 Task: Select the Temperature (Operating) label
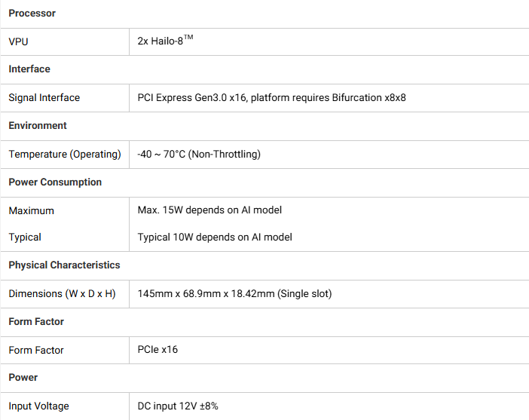coord(65,155)
